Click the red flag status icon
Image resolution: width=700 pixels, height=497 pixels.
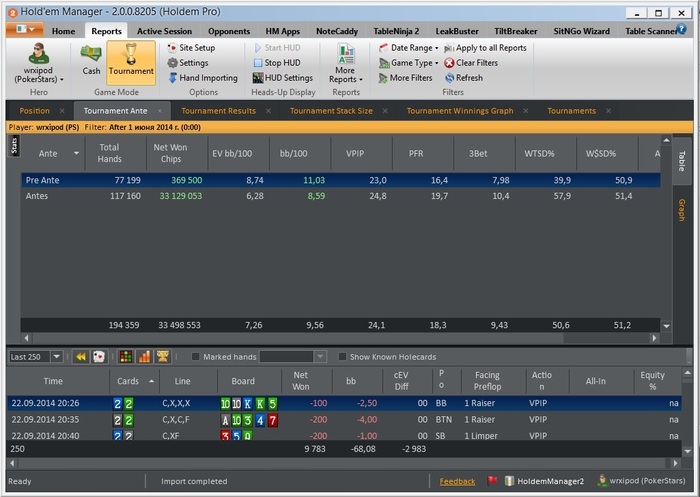[x=492, y=481]
